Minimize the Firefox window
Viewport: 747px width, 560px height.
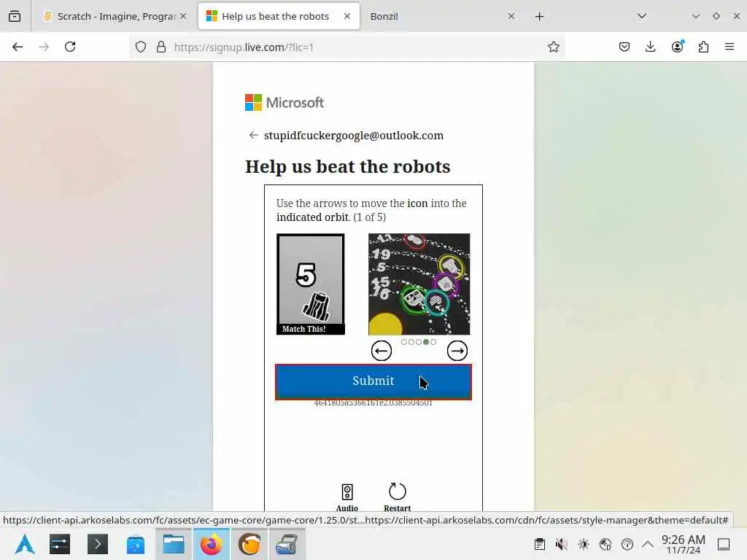pos(695,16)
